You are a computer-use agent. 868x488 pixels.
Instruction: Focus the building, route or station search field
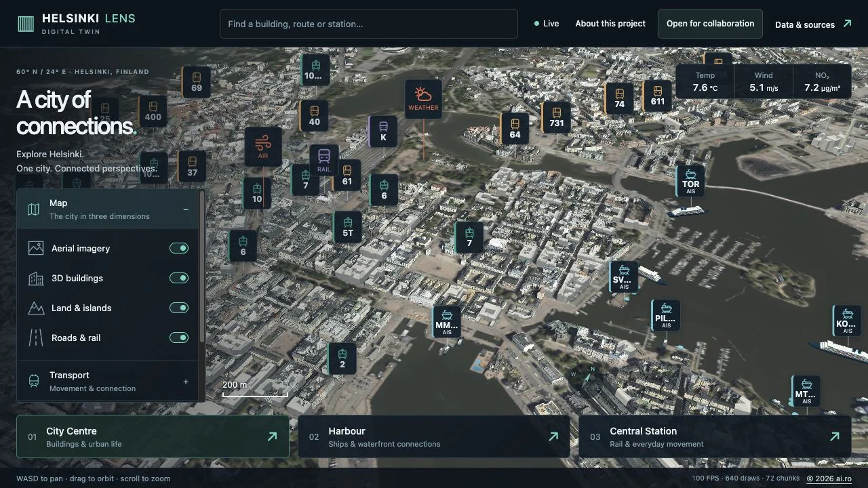tap(368, 24)
